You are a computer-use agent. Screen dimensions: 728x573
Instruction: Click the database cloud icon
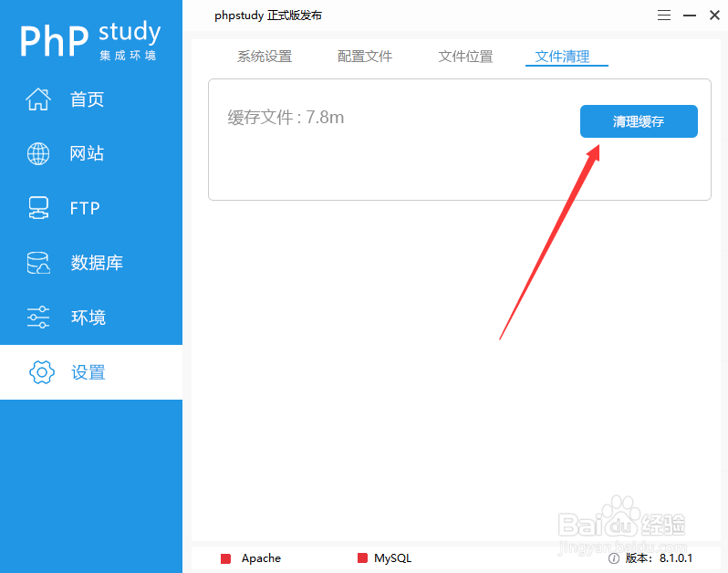click(38, 263)
